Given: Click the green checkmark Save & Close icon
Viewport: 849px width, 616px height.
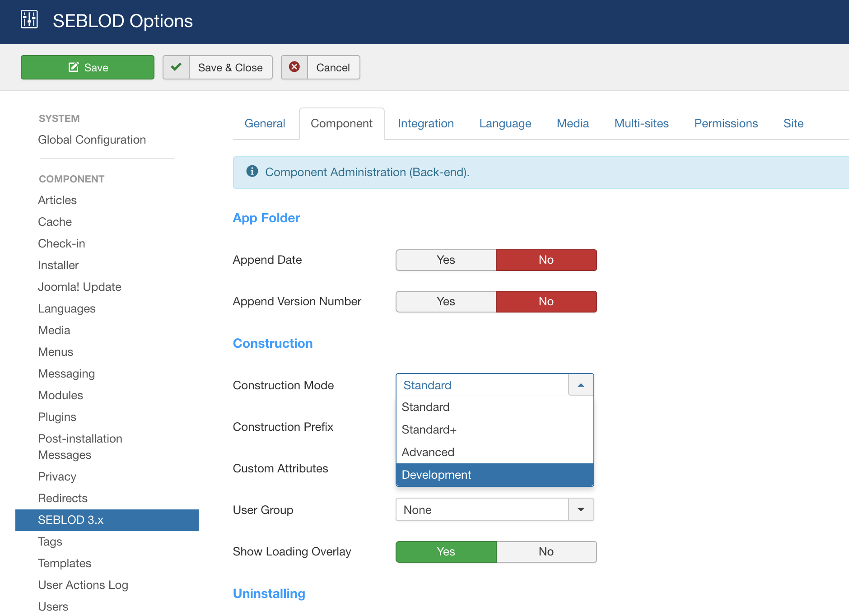Looking at the screenshot, I should click(176, 67).
